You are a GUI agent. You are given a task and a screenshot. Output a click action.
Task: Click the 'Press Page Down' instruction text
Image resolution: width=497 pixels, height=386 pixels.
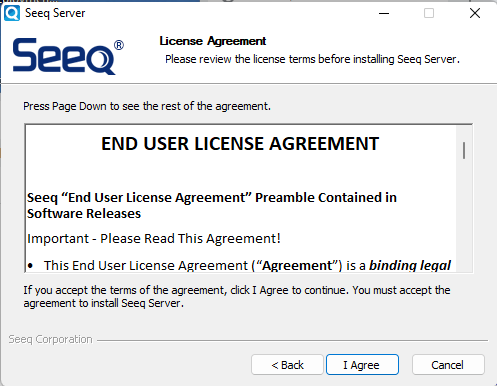pyautogui.click(x=147, y=106)
